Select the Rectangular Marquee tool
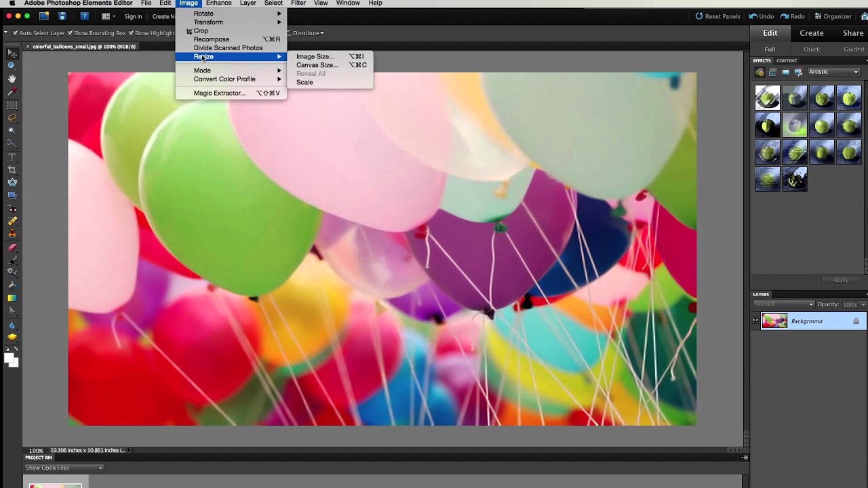This screenshot has width=868, height=488. point(12,106)
